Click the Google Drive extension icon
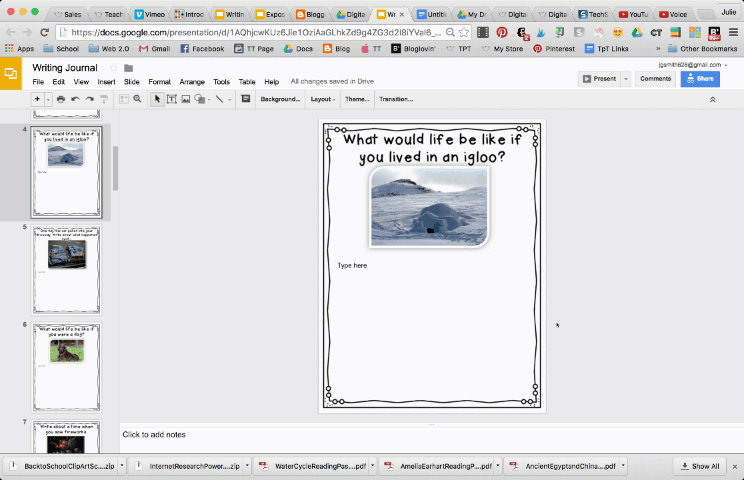Viewport: 744px width, 480px height. pos(636,32)
